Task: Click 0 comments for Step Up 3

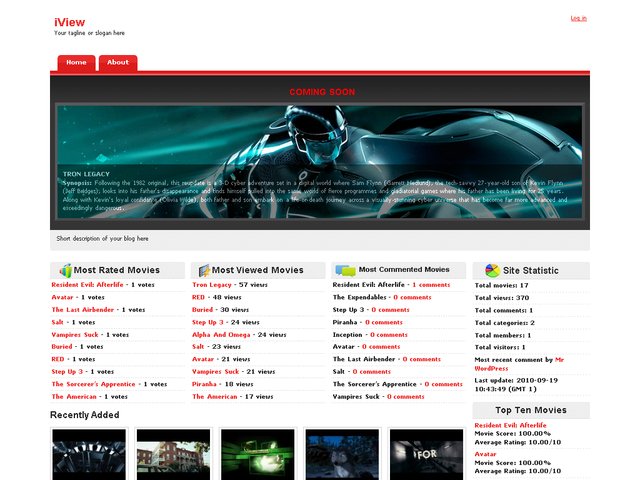Action: pos(390,310)
